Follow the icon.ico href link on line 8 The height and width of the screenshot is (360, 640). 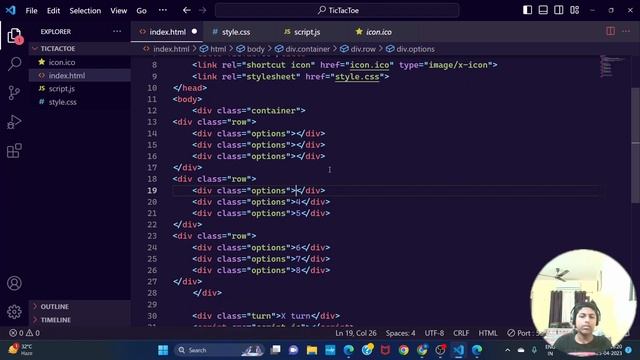(x=369, y=65)
